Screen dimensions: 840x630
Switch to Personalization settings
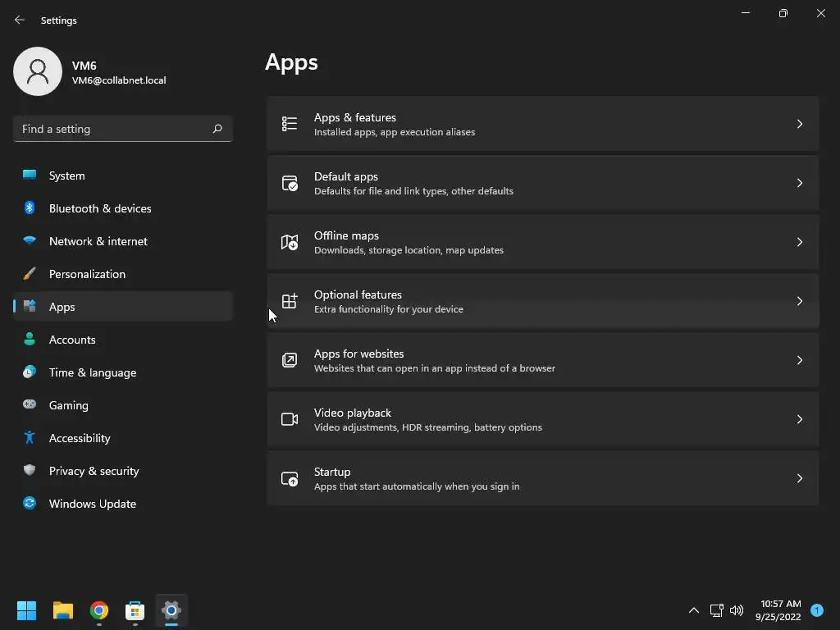[87, 274]
